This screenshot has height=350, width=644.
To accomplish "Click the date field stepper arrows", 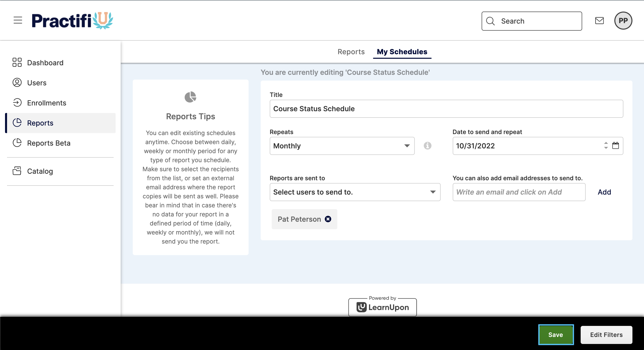I will coord(606,145).
